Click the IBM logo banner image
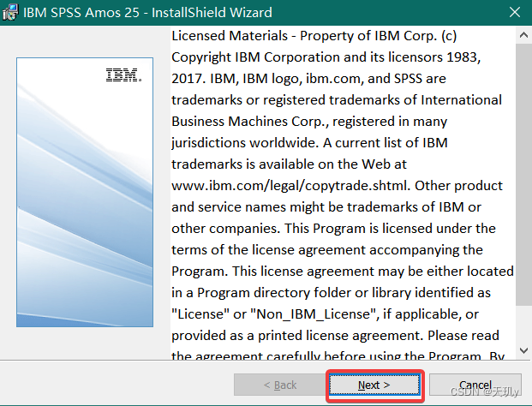Viewport: 532px width, 406px height. [x=85, y=193]
